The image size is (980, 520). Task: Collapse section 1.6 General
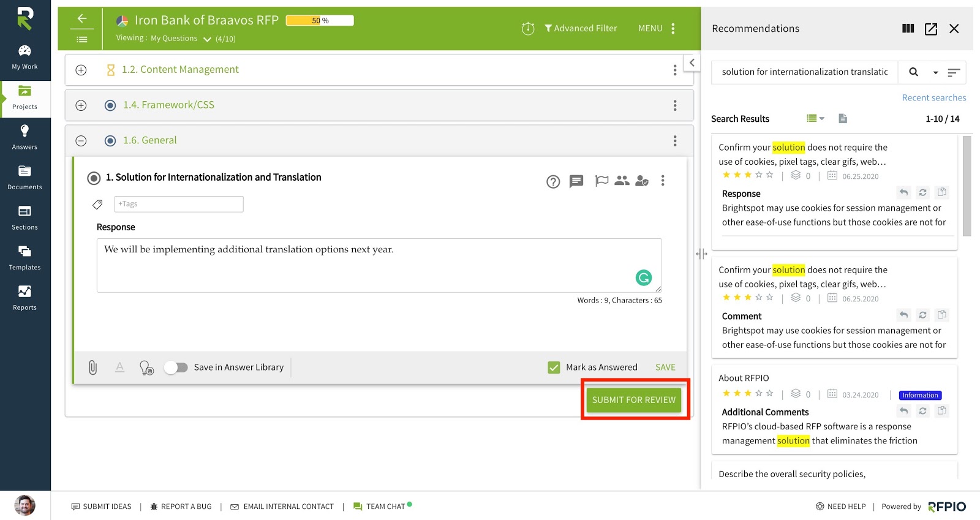click(81, 141)
